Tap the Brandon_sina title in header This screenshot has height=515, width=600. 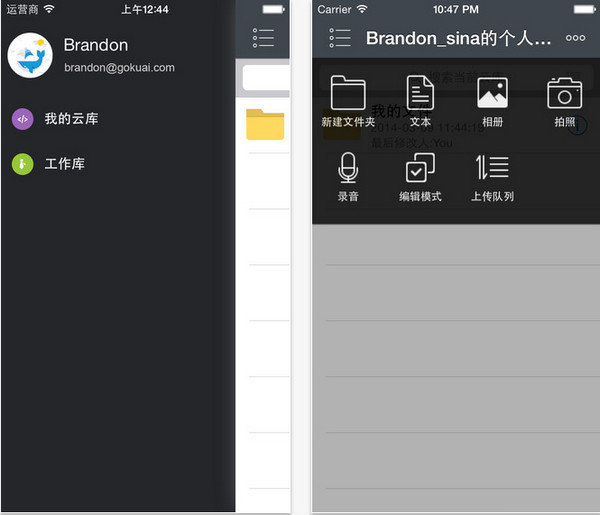pyautogui.click(x=458, y=38)
